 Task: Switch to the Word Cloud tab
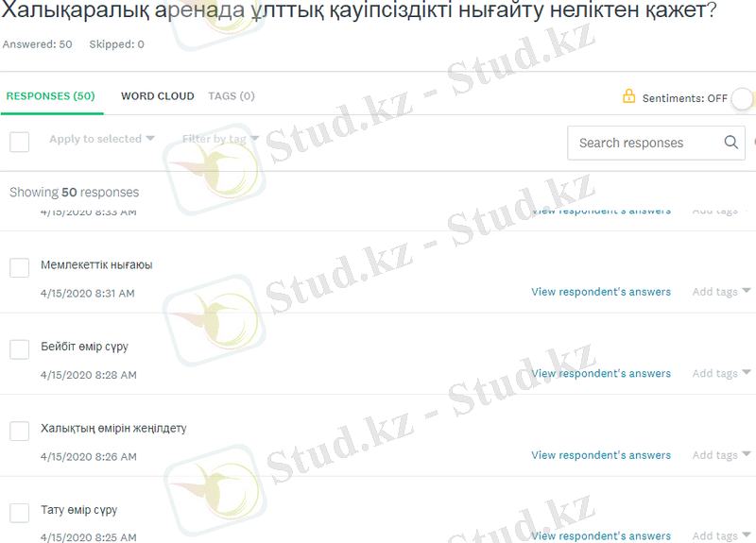coord(157,96)
